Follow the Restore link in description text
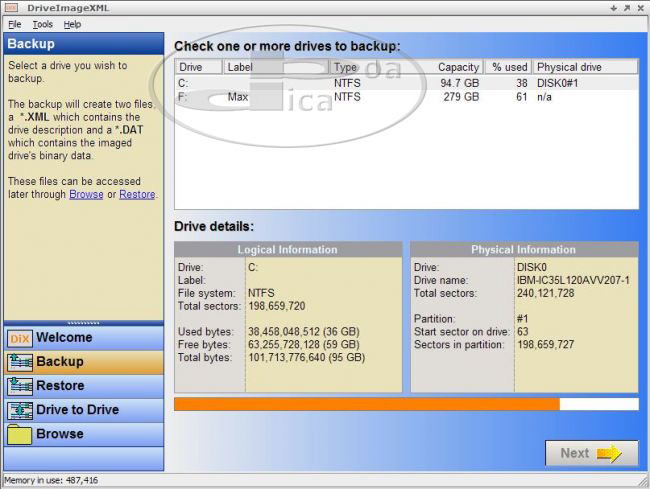 tap(137, 194)
